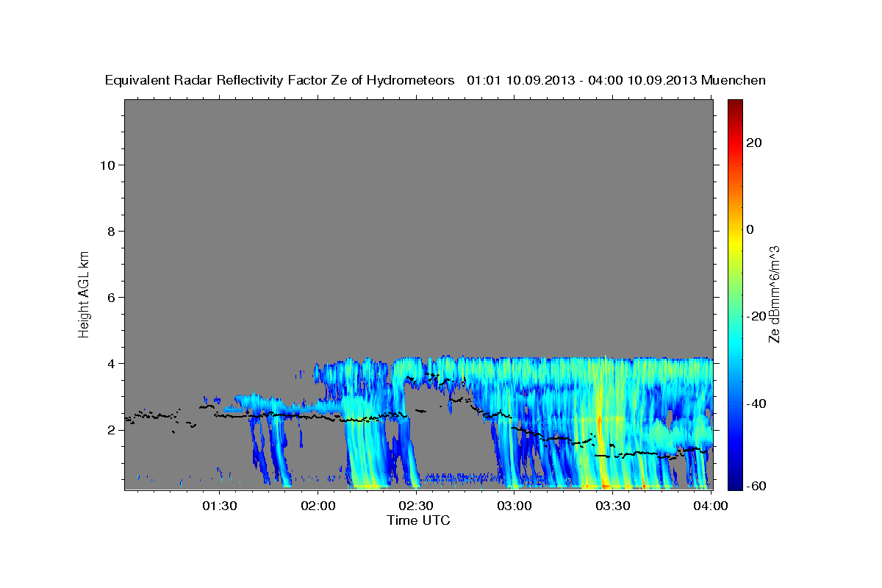Click the height tick label '4'

pyautogui.click(x=112, y=363)
